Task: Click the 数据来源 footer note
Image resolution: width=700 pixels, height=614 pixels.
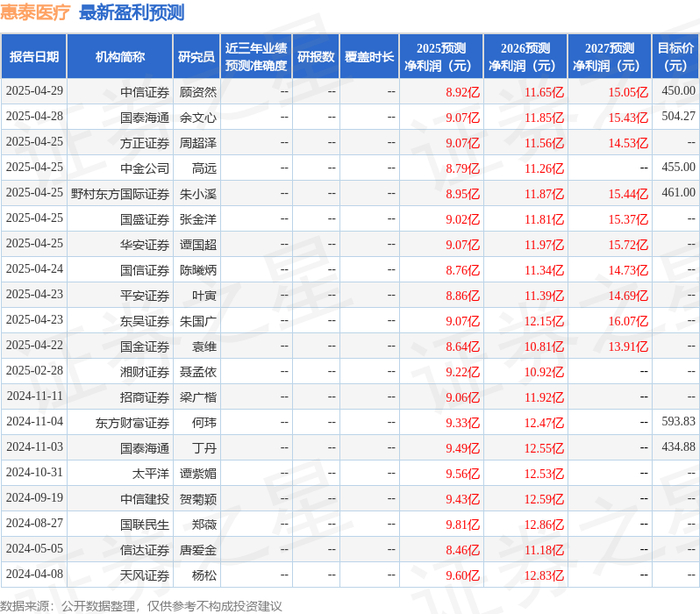Action: tap(141, 606)
